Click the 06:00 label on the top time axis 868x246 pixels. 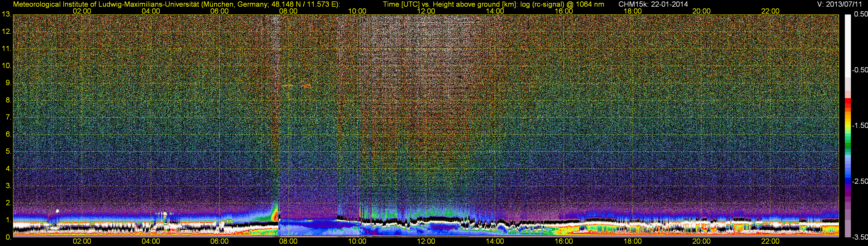click(x=219, y=11)
